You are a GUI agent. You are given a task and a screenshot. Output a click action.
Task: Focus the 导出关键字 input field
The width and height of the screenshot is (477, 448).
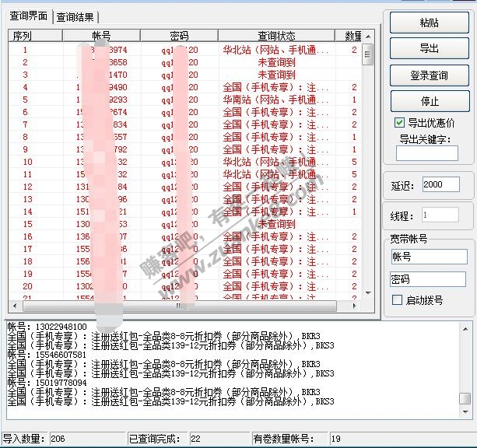(426, 153)
